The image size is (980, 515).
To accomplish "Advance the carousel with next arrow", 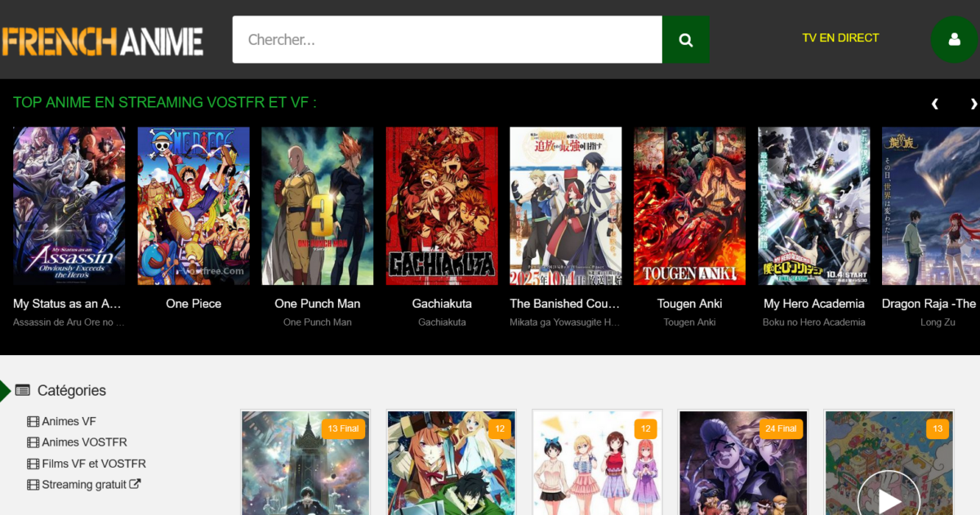I will 973,104.
